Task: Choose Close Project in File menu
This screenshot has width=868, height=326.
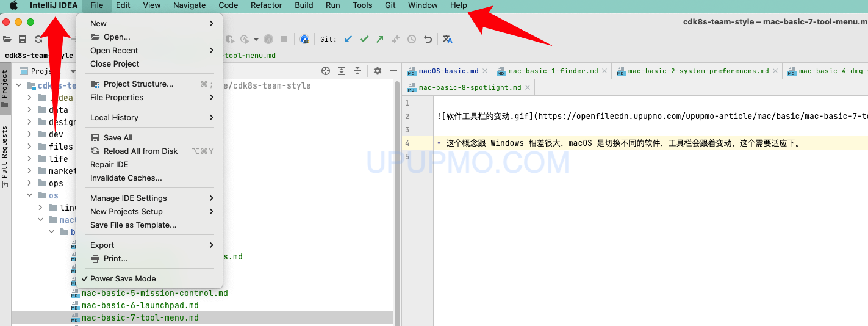Action: click(149, 63)
